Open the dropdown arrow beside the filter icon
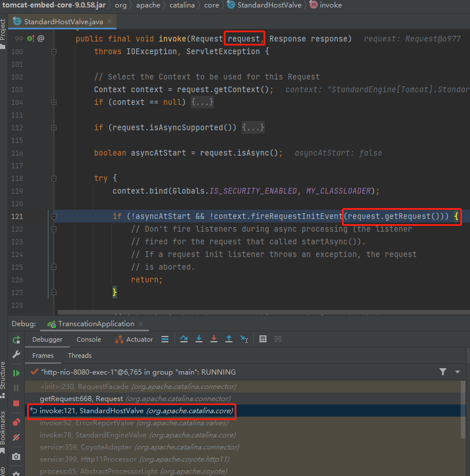 coord(457,372)
